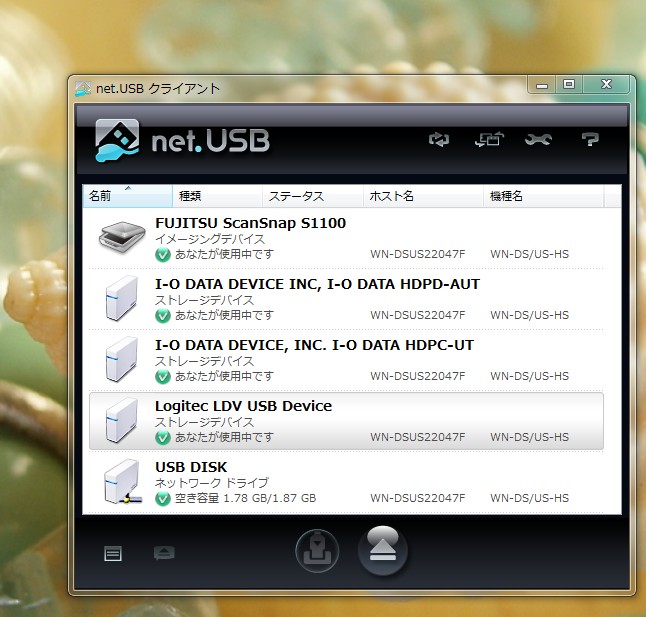Click the green status check of HDPC-UT
The width and height of the screenshot is (646, 617).
click(163, 377)
